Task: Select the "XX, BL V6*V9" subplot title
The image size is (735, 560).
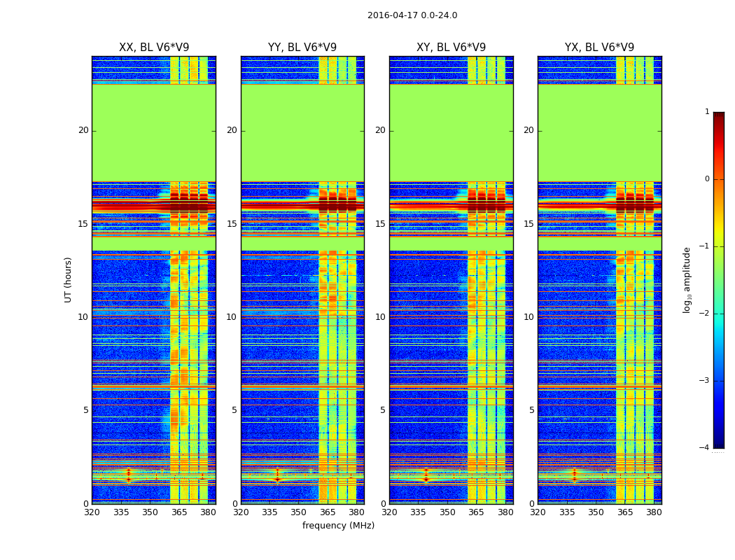Action: tap(154, 48)
